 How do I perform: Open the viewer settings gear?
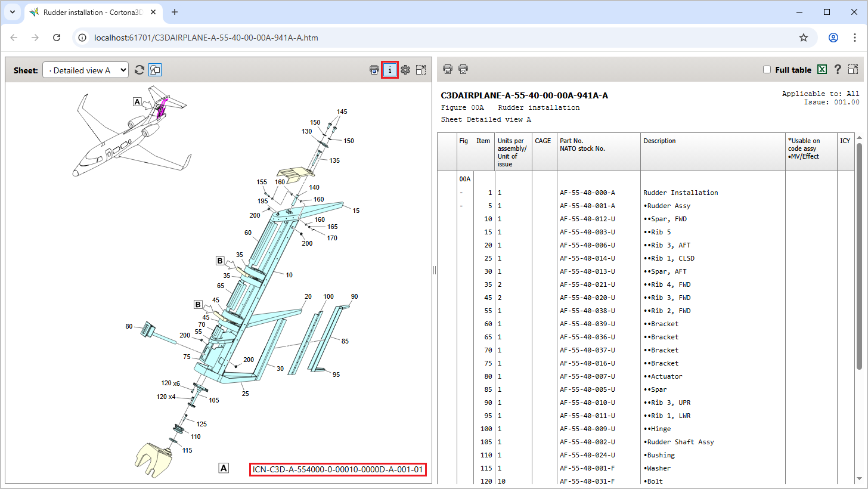(405, 69)
